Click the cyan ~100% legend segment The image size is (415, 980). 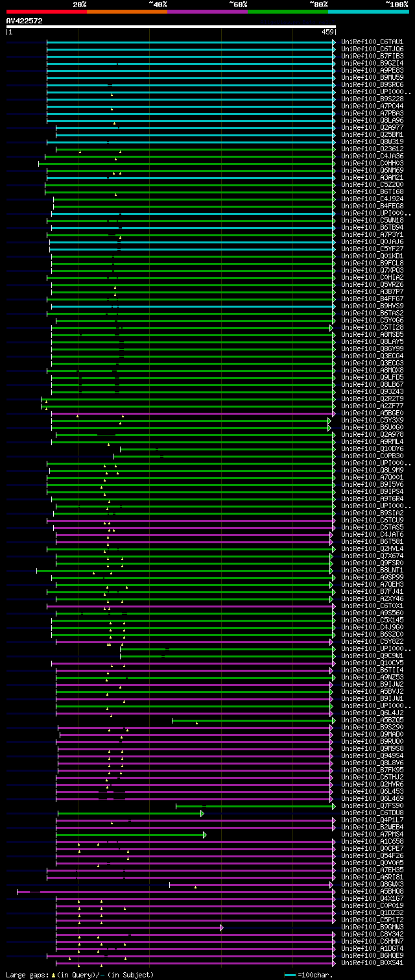[x=368, y=12]
